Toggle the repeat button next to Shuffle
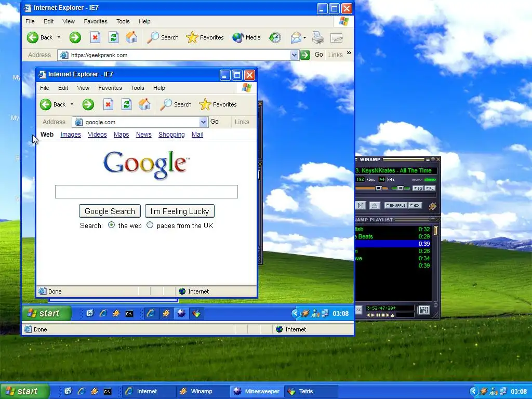This screenshot has width=532, height=399. [x=415, y=205]
